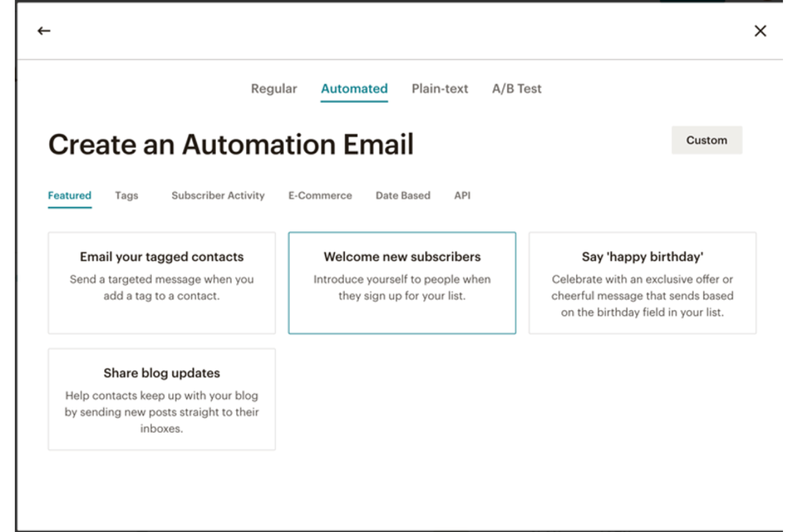The height and width of the screenshot is (532, 798).
Task: Select the Featured category
Action: coord(69,196)
